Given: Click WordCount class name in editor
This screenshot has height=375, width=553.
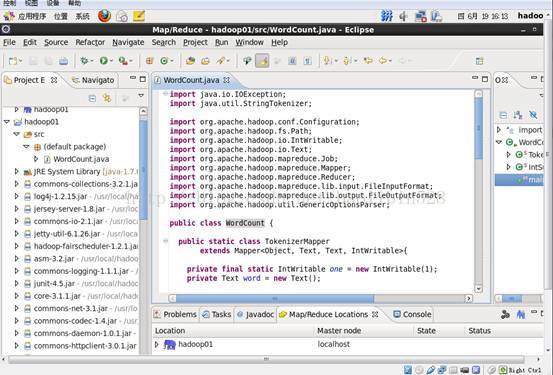Looking at the screenshot, I should (x=245, y=223).
